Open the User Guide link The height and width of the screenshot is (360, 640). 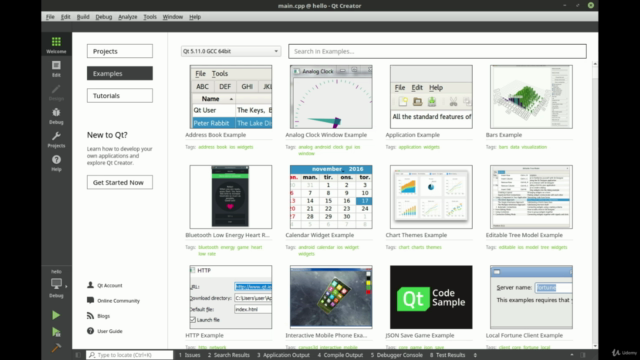(x=109, y=331)
